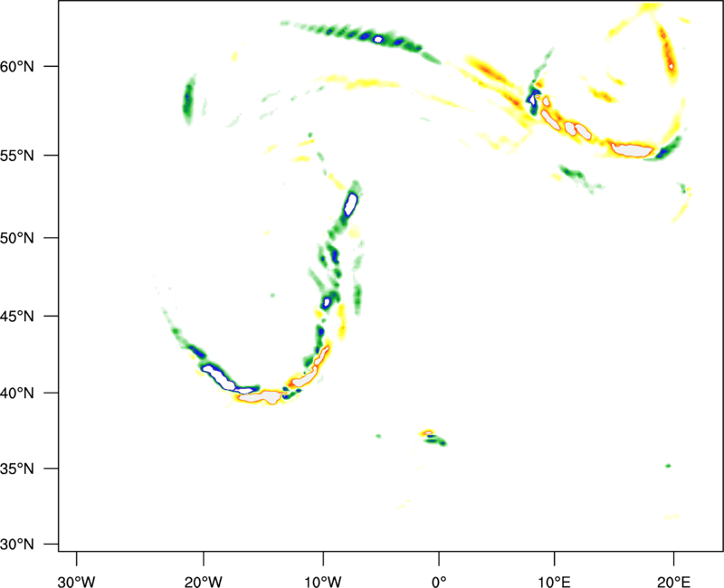Click the 20°E longitude label
724x588 pixels.
[673, 582]
